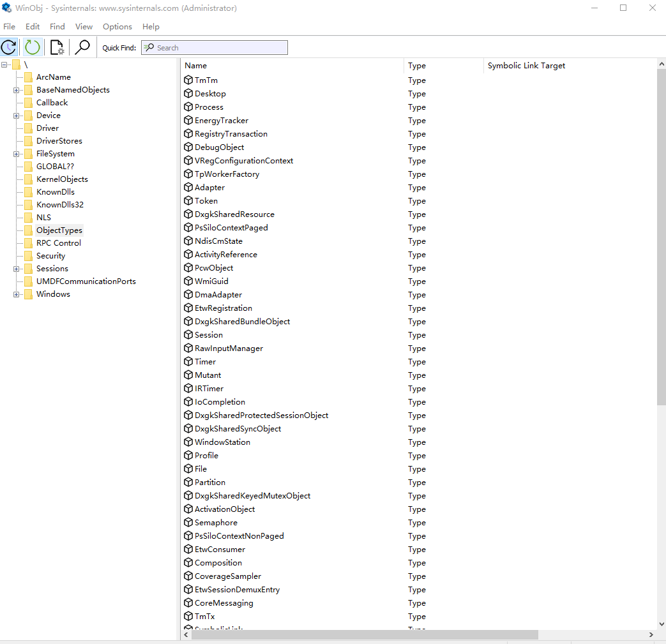Select the KernelObjects tree item
The height and width of the screenshot is (644, 666).
pyautogui.click(x=62, y=179)
